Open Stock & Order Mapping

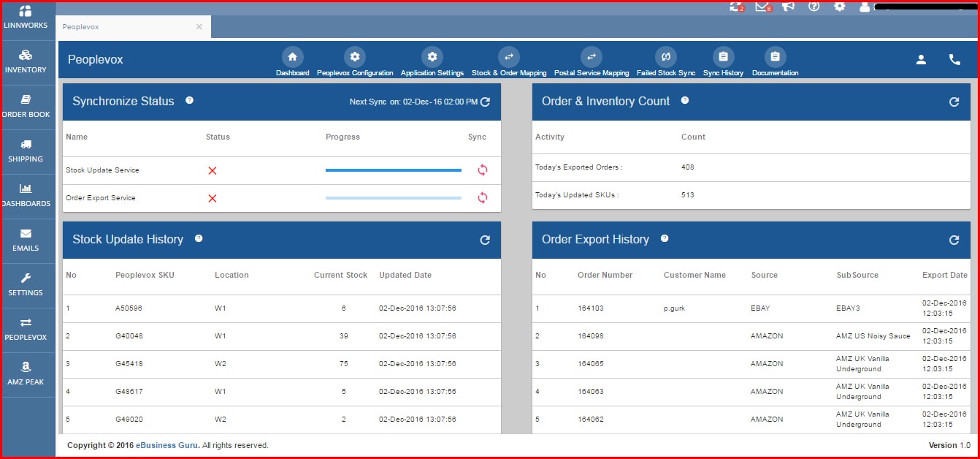pos(509,62)
